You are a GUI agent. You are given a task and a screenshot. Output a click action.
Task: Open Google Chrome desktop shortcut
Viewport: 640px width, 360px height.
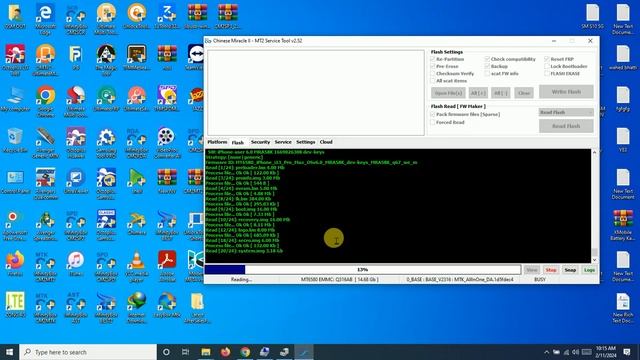45,101
